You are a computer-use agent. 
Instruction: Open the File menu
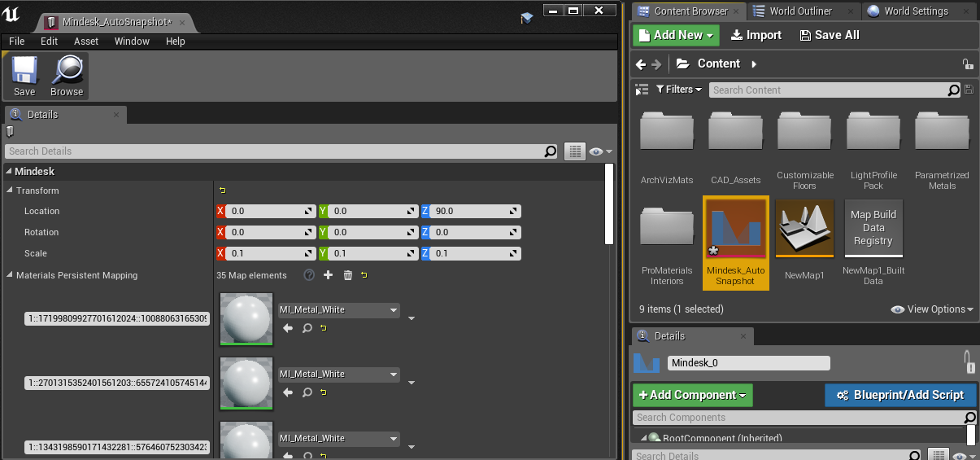point(17,42)
